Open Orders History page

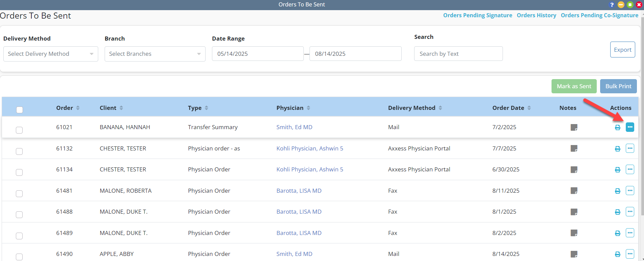(x=536, y=15)
